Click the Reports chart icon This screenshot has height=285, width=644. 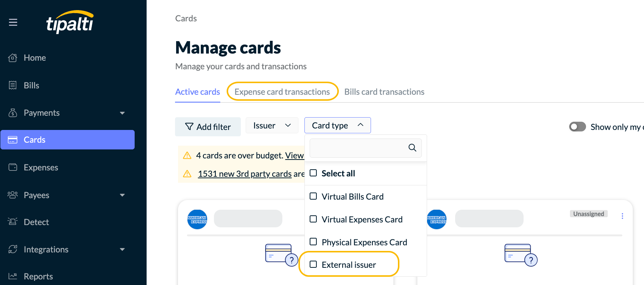point(13,276)
